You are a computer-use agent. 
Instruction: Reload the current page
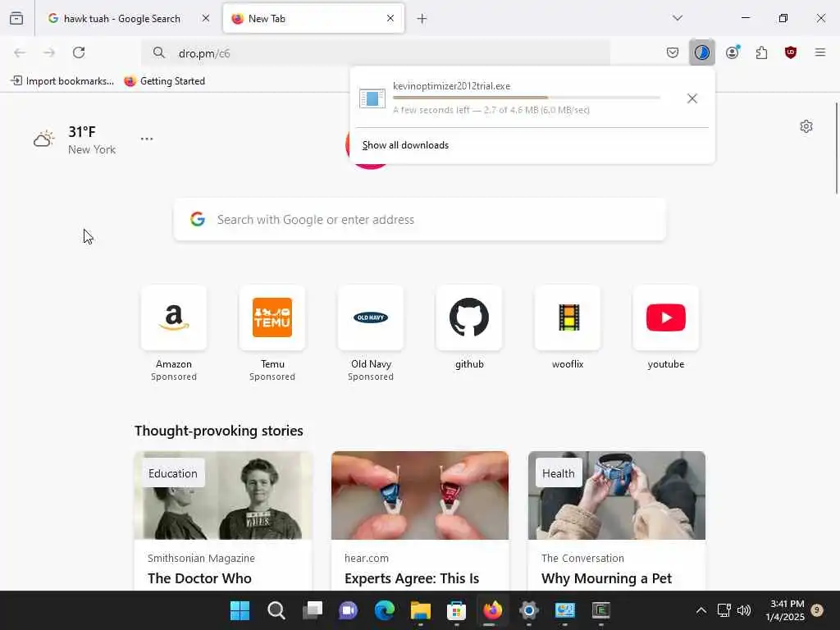79,52
